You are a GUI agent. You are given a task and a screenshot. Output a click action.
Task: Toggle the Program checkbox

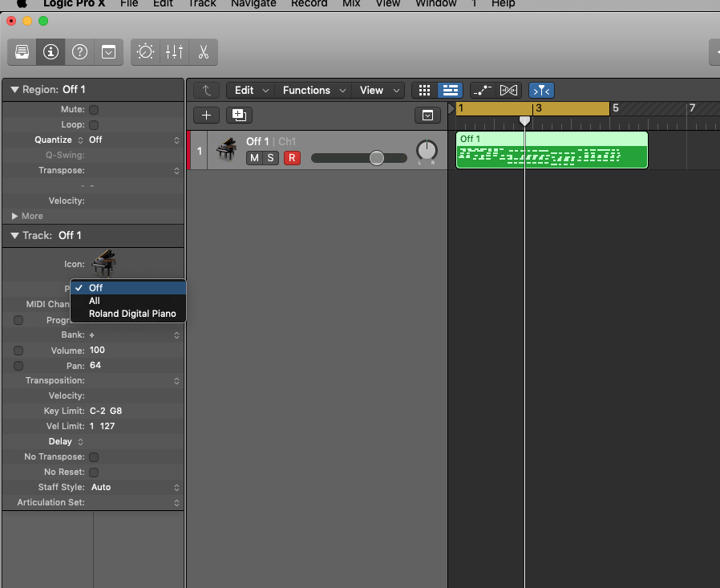[18, 320]
